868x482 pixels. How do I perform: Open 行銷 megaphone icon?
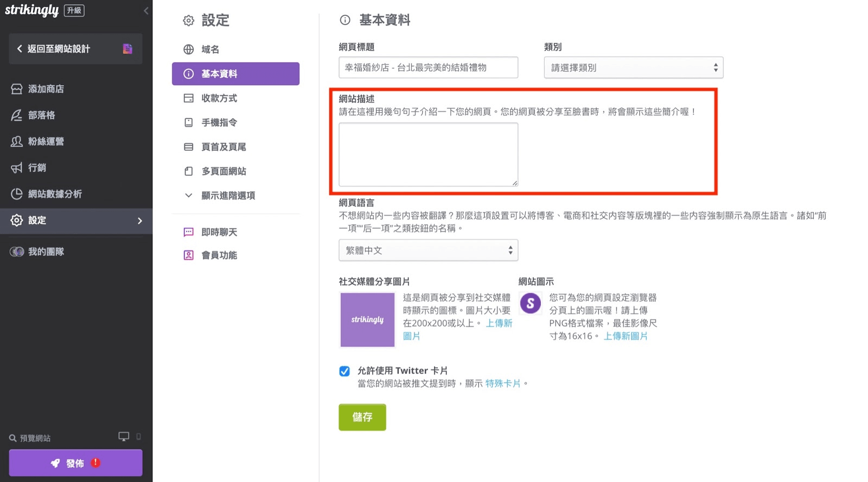click(x=17, y=168)
